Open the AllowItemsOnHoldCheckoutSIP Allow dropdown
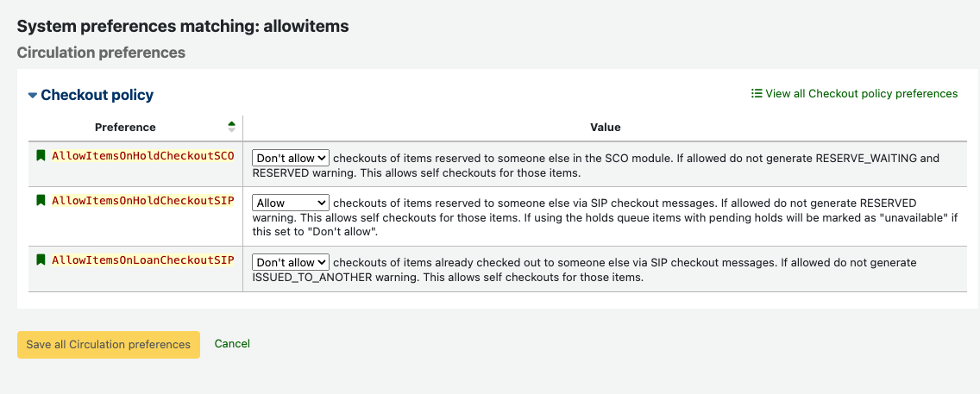Image resolution: width=980 pixels, height=394 pixels. click(291, 203)
